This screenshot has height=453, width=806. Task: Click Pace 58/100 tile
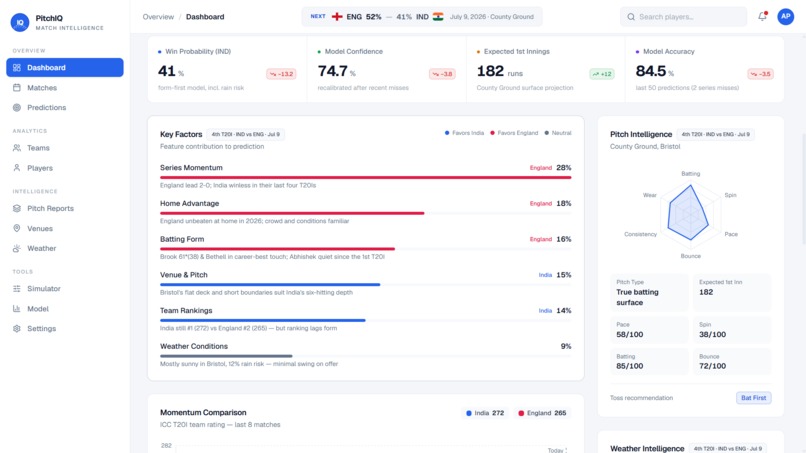[x=649, y=330]
